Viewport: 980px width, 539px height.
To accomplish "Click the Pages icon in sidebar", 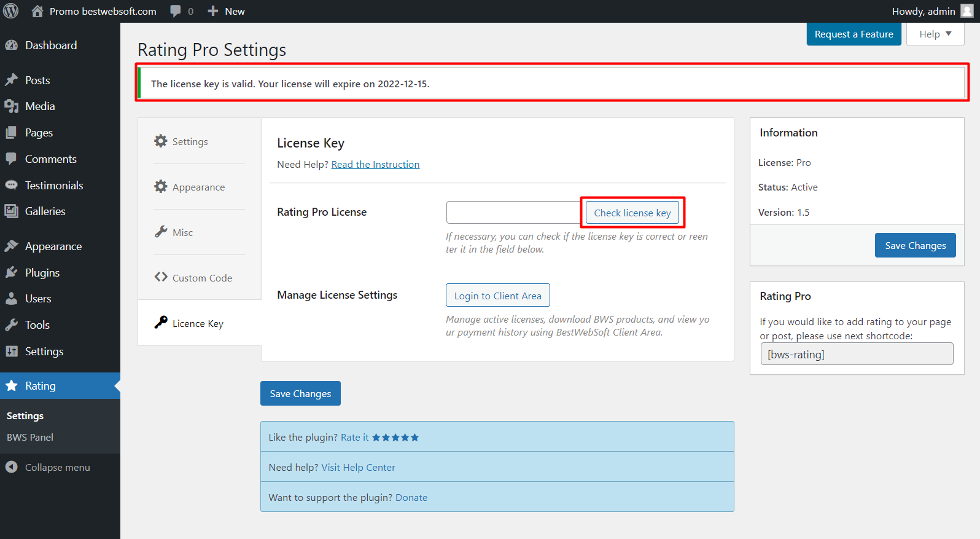I will point(11,132).
